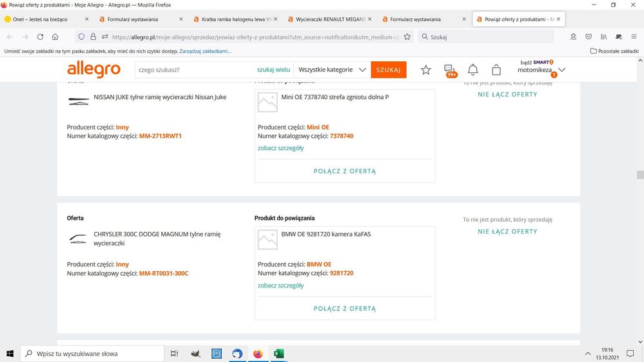
Task: Click the SZUKAJ search button
Action: coord(389,70)
